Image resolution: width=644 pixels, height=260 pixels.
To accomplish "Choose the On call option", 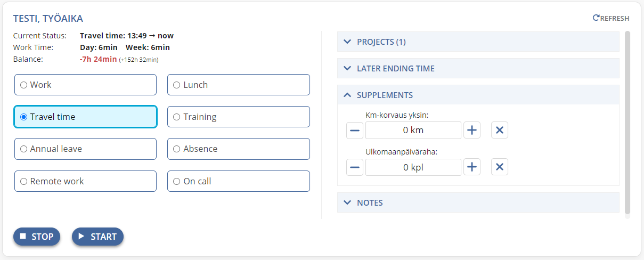I will (x=239, y=181).
